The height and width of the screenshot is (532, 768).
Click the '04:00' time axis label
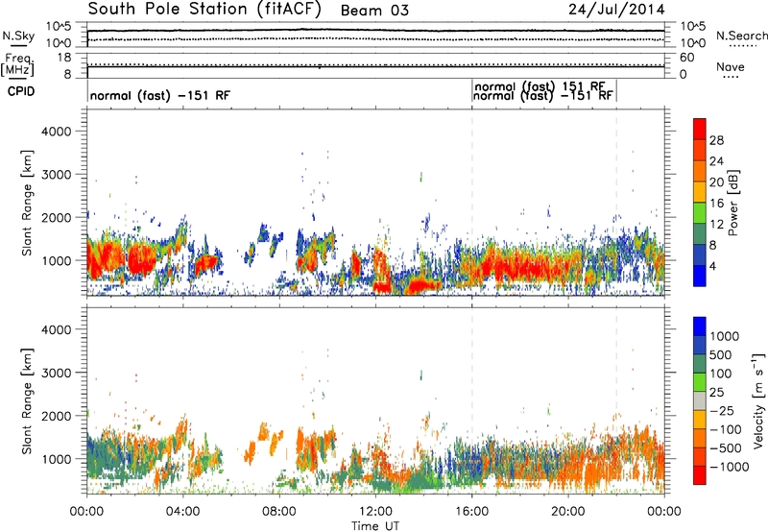pos(182,512)
